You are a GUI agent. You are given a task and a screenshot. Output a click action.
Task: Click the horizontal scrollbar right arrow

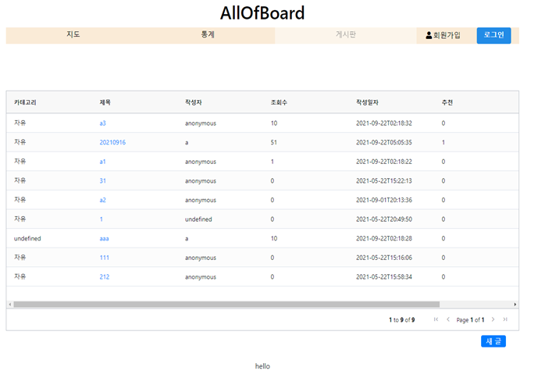pos(515,305)
